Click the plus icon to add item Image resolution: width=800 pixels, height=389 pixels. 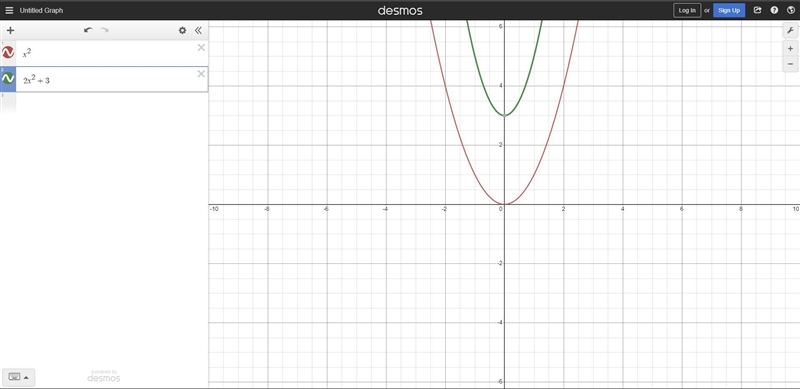(10, 31)
